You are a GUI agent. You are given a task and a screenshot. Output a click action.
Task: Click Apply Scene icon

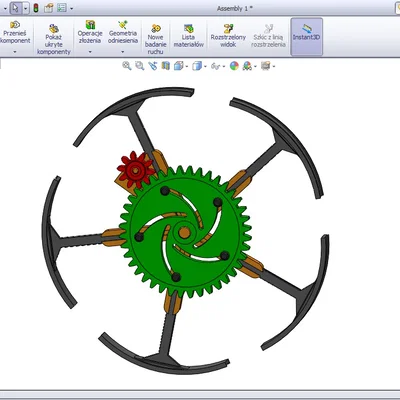click(247, 66)
